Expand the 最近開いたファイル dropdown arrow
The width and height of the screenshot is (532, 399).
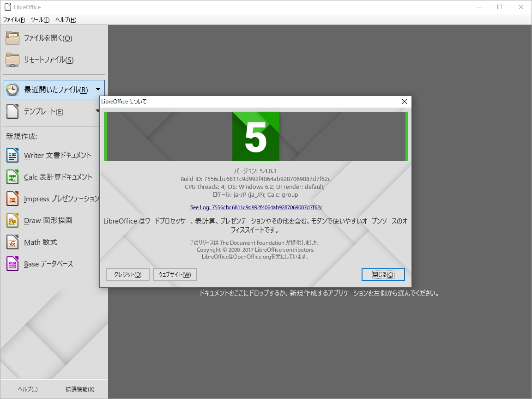pos(97,89)
